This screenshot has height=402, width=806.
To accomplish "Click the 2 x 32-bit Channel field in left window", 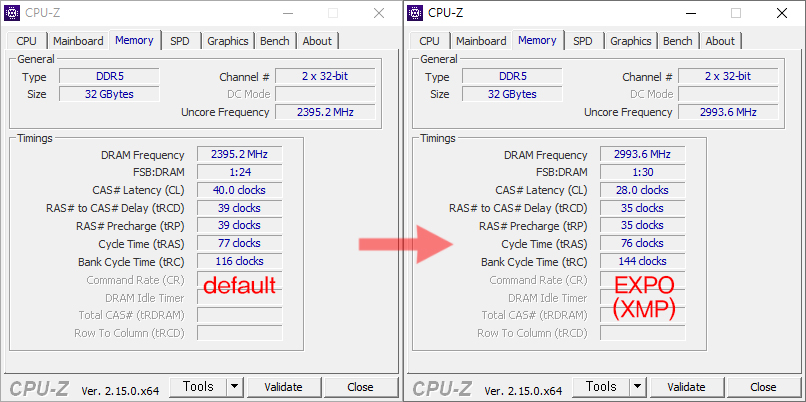I will pyautogui.click(x=325, y=77).
